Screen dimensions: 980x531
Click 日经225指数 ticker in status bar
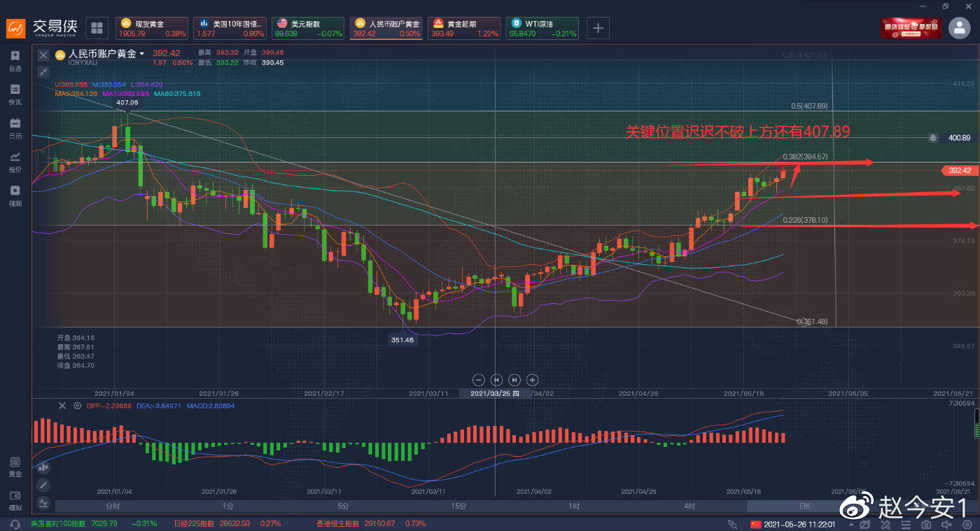click(227, 524)
